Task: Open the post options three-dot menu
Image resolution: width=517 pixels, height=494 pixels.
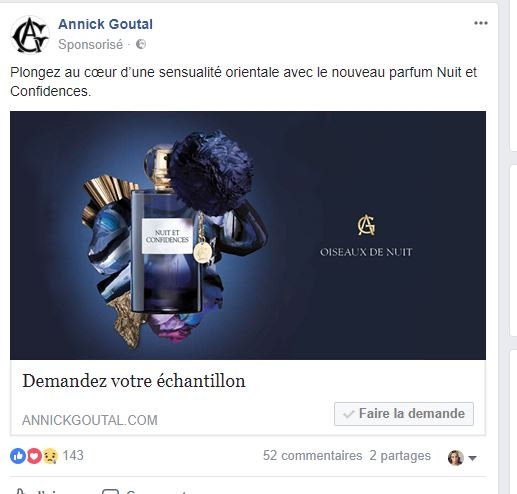Action: tap(481, 23)
